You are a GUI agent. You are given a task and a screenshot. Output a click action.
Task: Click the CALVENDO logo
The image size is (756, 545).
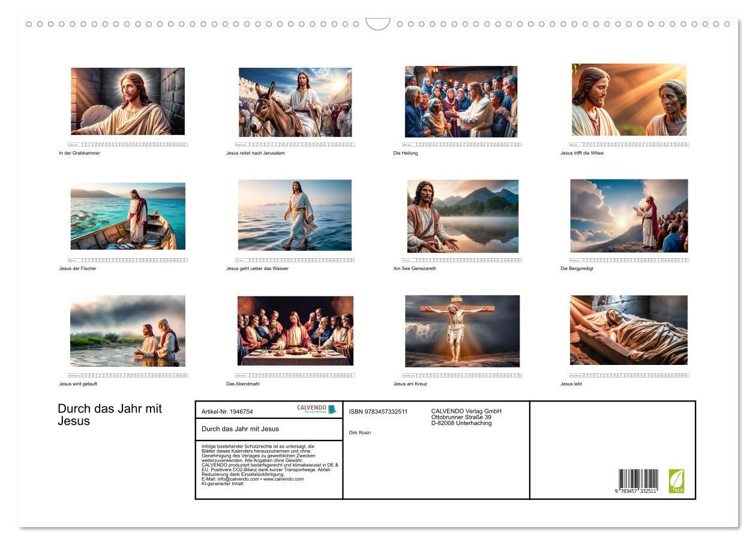click(x=316, y=409)
